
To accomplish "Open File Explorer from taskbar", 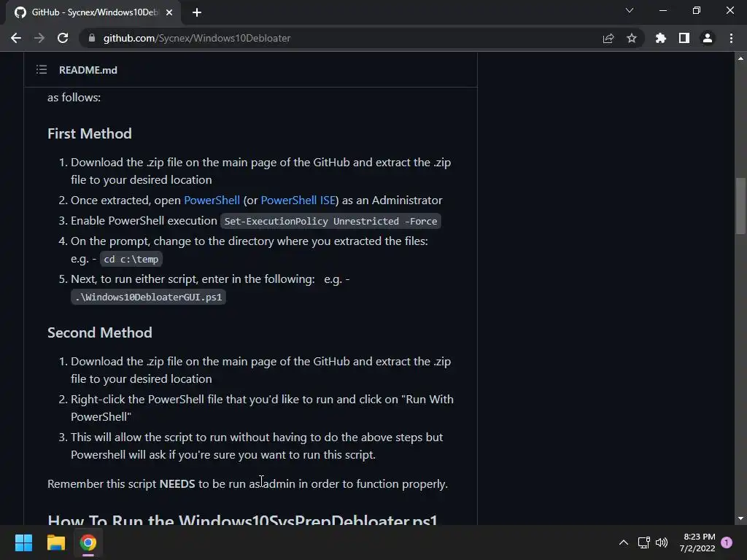I will pos(55,542).
